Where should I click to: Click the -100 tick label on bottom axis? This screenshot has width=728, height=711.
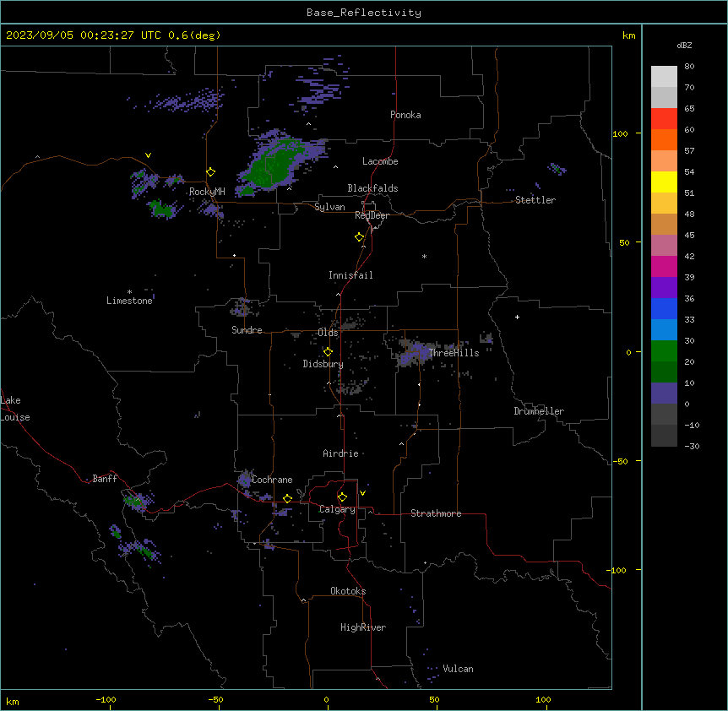coord(106,699)
